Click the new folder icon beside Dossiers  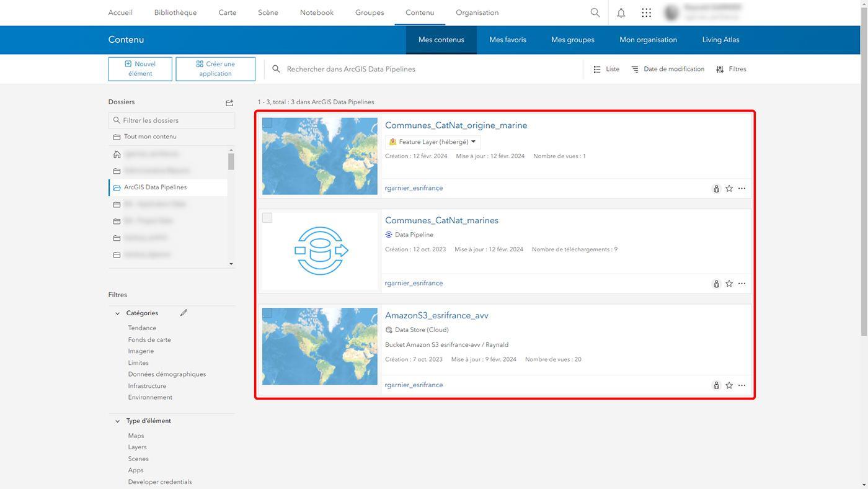click(x=229, y=102)
